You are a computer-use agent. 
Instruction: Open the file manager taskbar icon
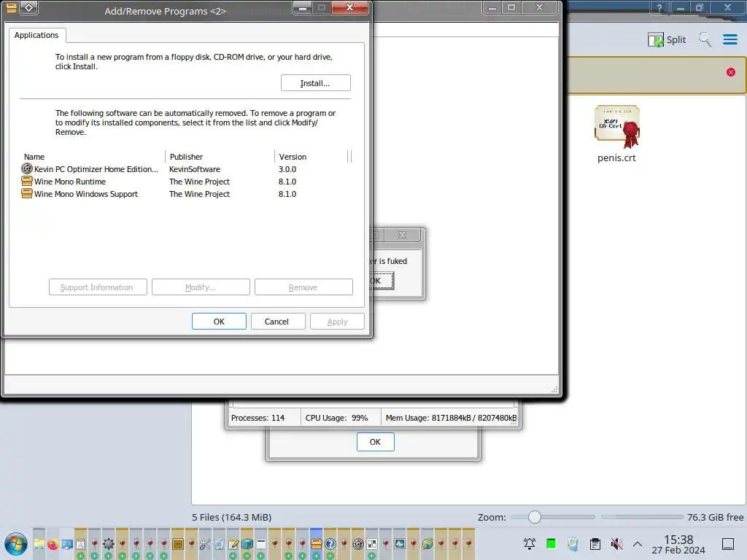tap(39, 544)
